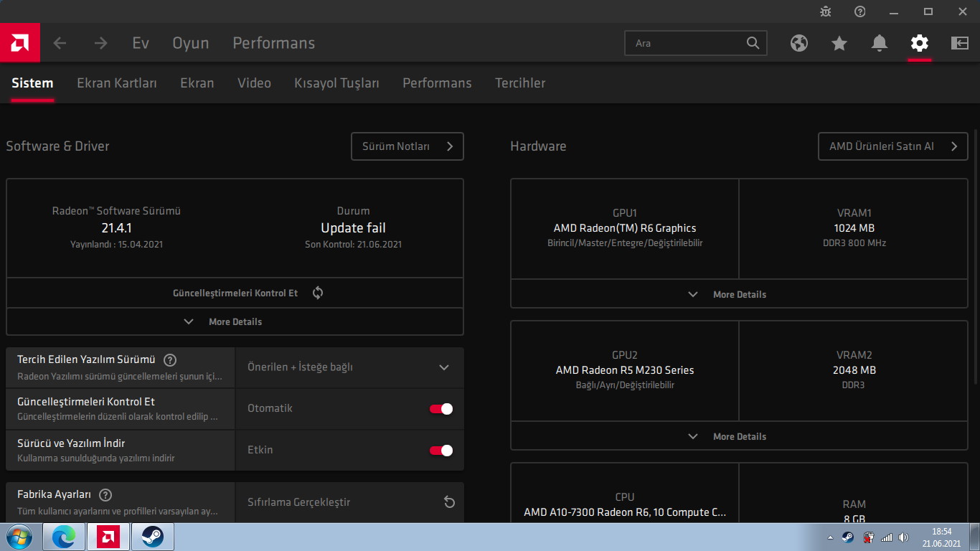
Task: Click AMD Ürünleri Satın Al button
Action: tap(893, 146)
